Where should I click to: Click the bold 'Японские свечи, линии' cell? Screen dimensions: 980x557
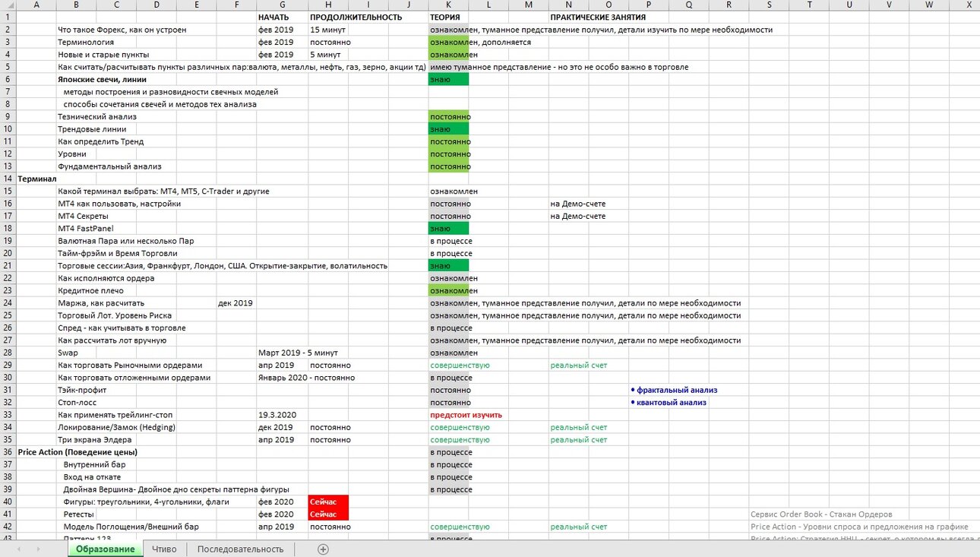[102, 79]
